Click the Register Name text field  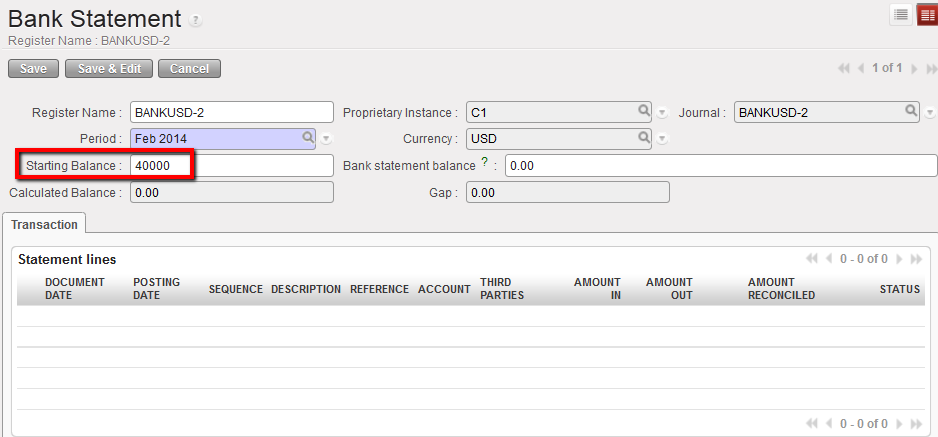click(x=232, y=112)
